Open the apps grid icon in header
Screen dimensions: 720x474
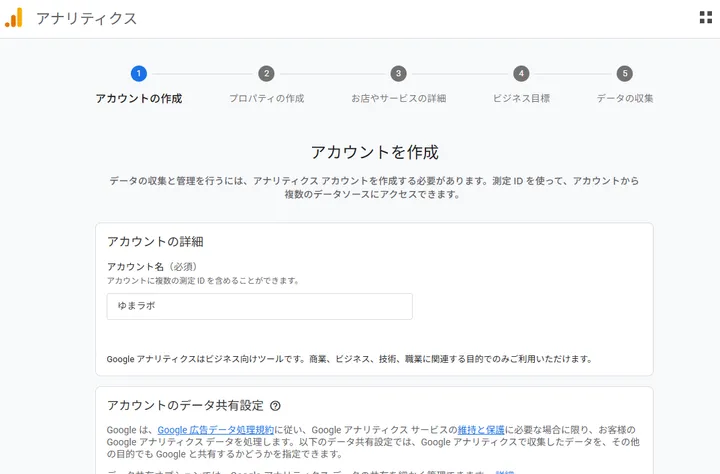click(x=705, y=17)
